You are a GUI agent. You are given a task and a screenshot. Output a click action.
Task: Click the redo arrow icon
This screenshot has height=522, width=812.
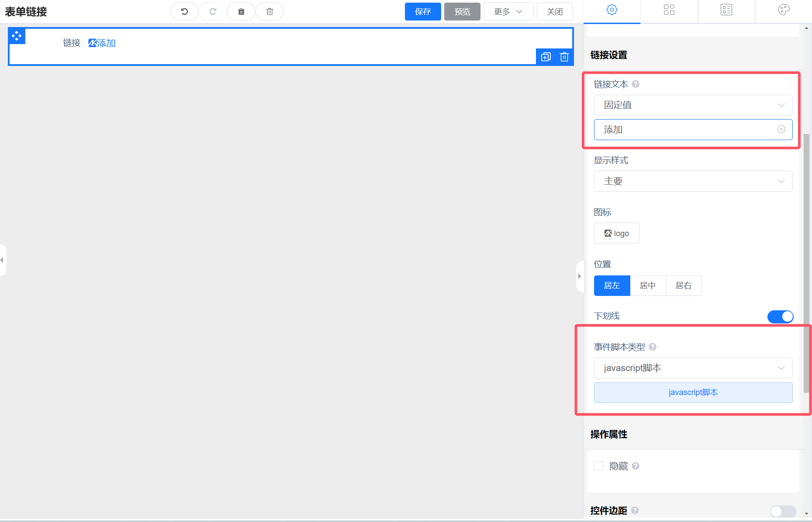tap(213, 11)
